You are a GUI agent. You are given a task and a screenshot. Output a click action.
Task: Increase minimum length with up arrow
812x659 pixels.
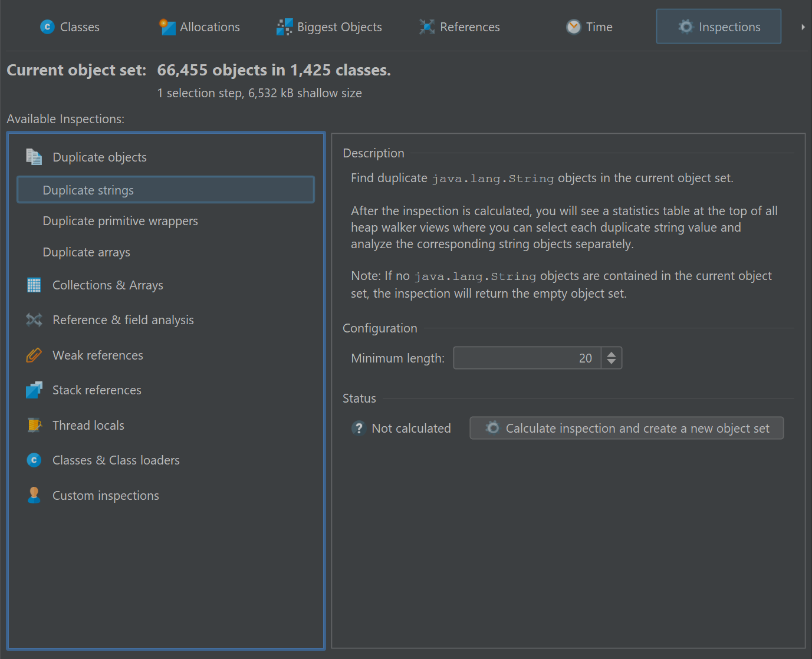[612, 354]
